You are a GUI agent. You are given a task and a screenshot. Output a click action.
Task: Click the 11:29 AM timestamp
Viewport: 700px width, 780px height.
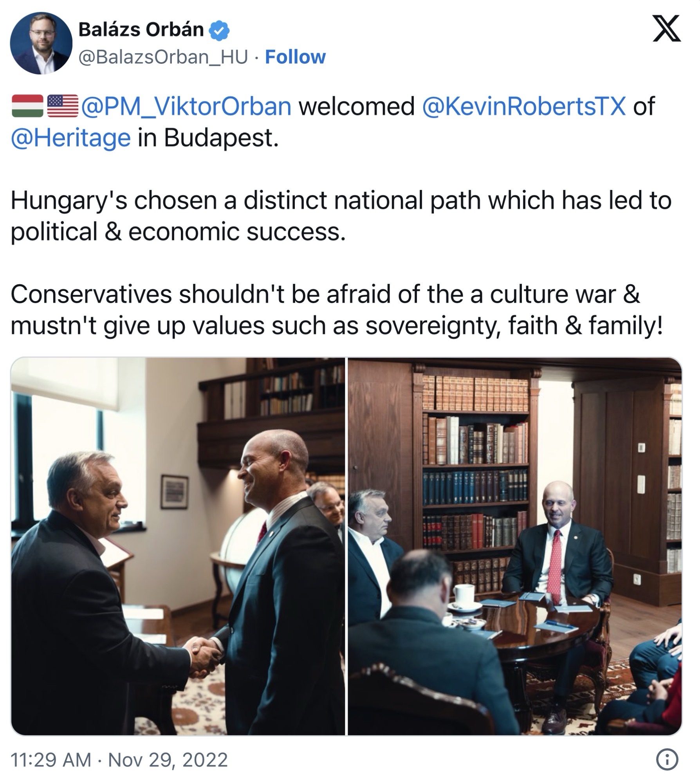point(51,760)
